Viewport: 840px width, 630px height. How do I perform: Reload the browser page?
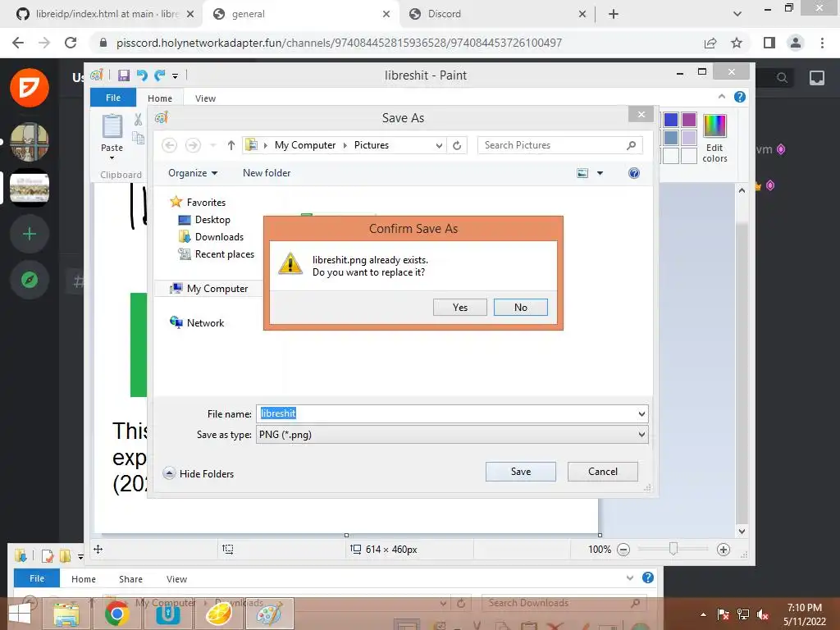(x=71, y=43)
